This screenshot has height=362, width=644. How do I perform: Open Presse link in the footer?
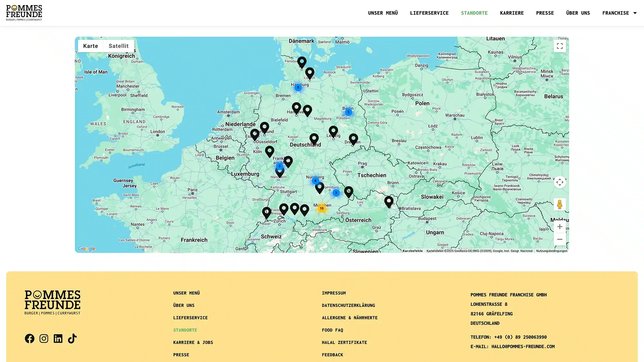point(181,355)
